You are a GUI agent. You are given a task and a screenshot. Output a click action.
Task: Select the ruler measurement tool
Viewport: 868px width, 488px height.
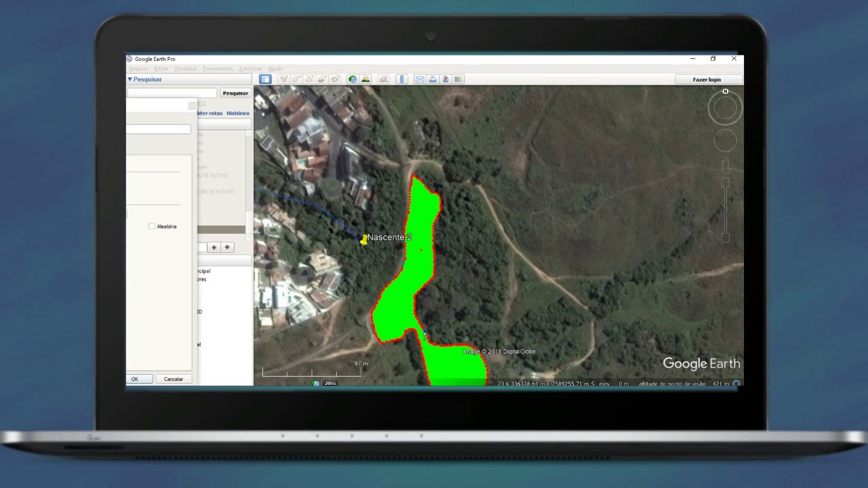click(401, 79)
